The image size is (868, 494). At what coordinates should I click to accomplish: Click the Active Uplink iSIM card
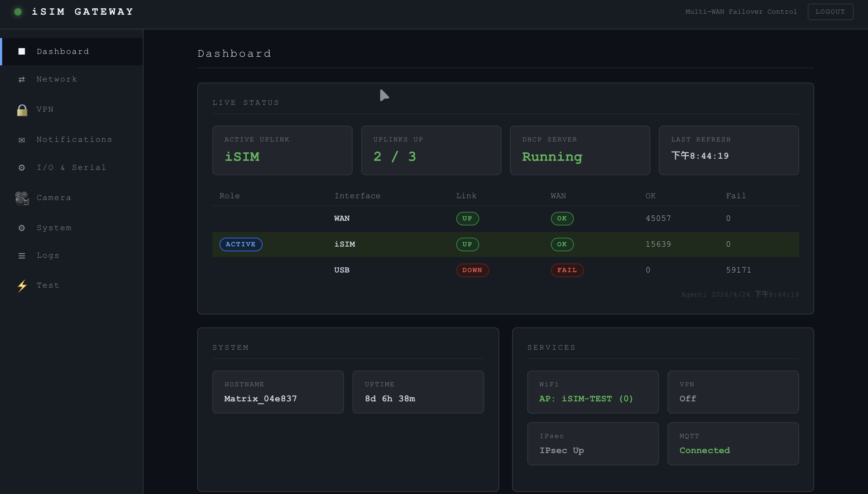[282, 150]
